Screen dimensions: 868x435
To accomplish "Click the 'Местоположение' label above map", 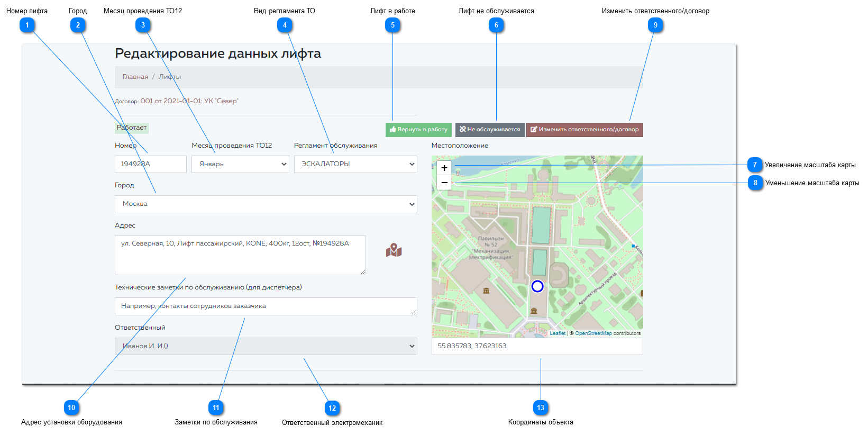I will point(460,146).
